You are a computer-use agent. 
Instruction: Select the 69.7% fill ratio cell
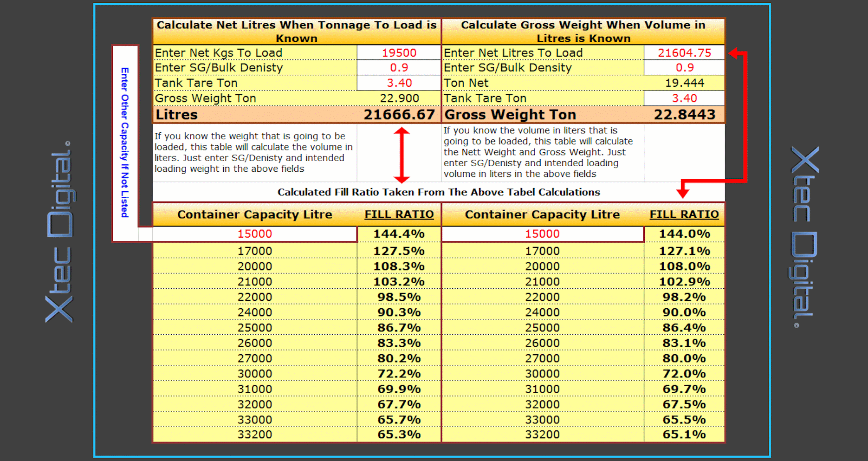(685, 389)
